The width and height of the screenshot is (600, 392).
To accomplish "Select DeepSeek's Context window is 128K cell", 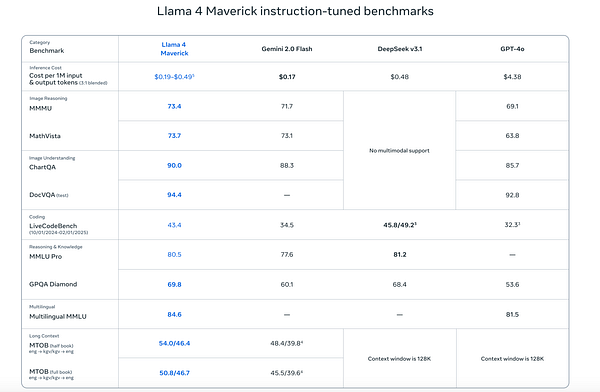I will pos(399,359).
